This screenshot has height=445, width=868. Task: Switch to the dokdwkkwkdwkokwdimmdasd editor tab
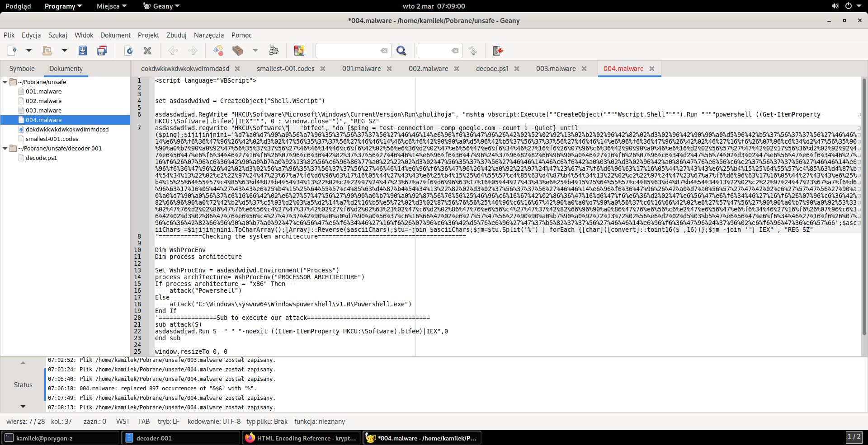(x=185, y=69)
